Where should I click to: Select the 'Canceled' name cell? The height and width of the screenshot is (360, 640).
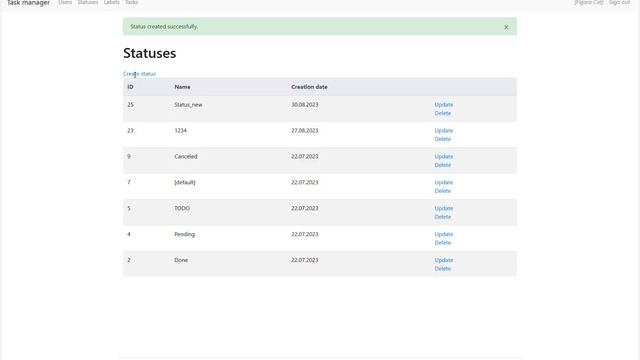[x=186, y=156]
